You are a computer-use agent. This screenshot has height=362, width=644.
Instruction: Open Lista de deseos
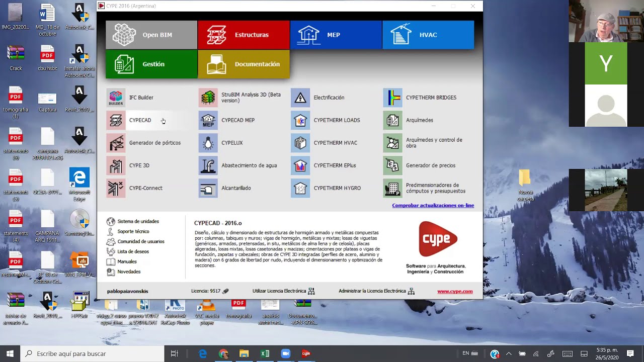(128, 251)
